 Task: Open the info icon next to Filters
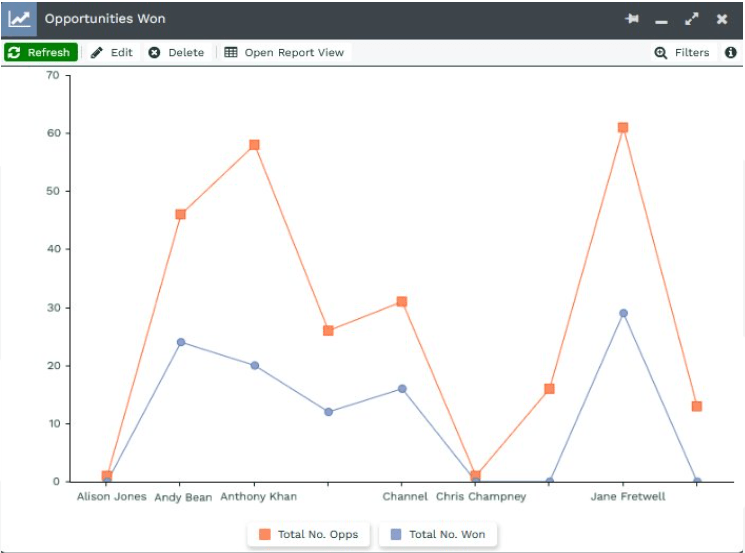pyautogui.click(x=731, y=53)
